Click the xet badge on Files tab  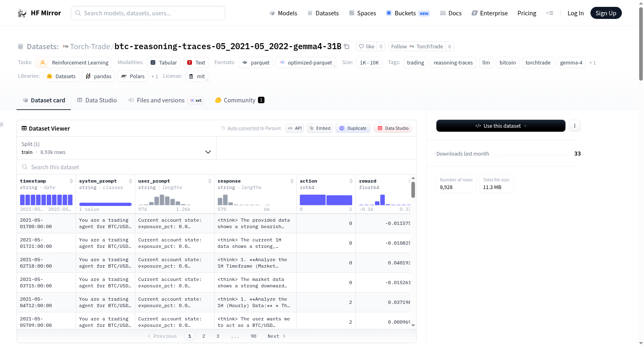[196, 100]
